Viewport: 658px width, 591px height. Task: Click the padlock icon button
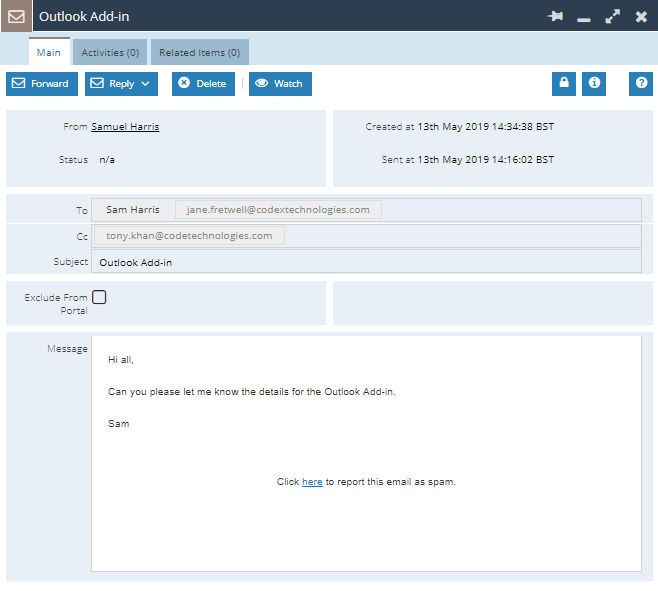564,84
